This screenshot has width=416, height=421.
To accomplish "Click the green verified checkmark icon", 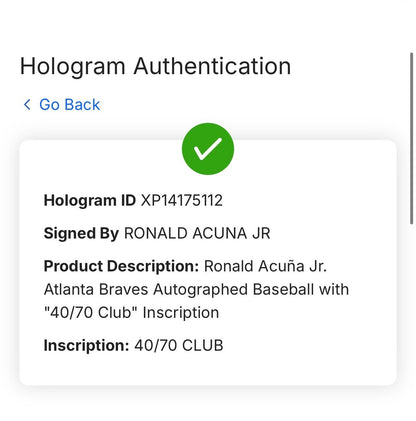I will pos(208,149).
